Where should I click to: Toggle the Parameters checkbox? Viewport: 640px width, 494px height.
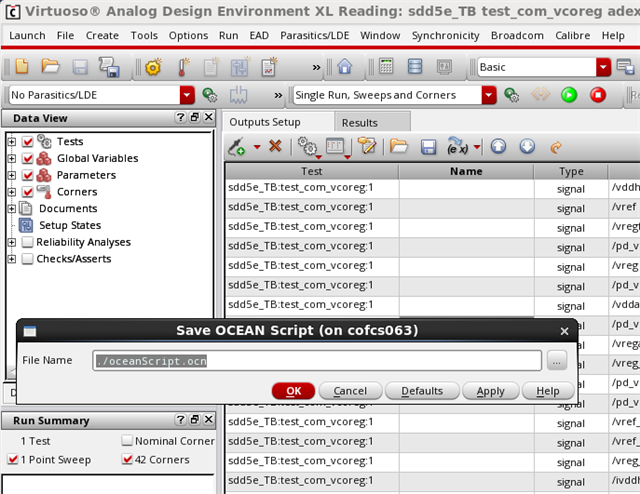click(x=28, y=175)
